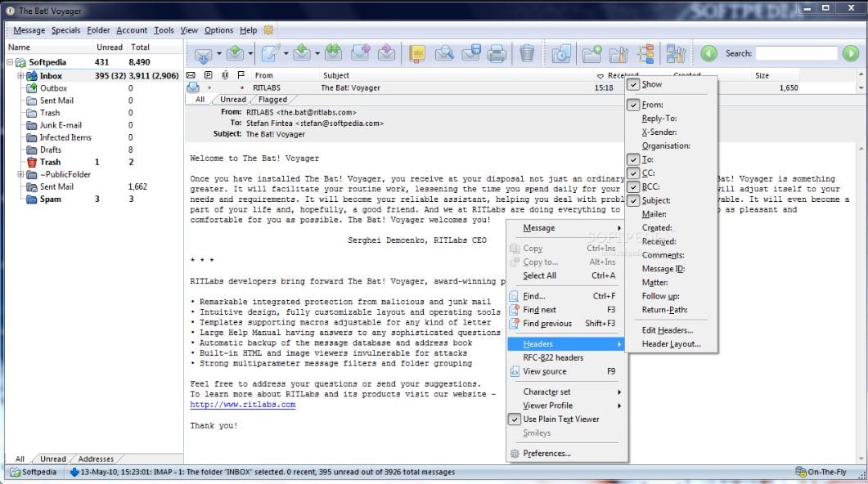This screenshot has width=868, height=484.
Task: Click Header Layout... in the submenu
Action: 671,344
